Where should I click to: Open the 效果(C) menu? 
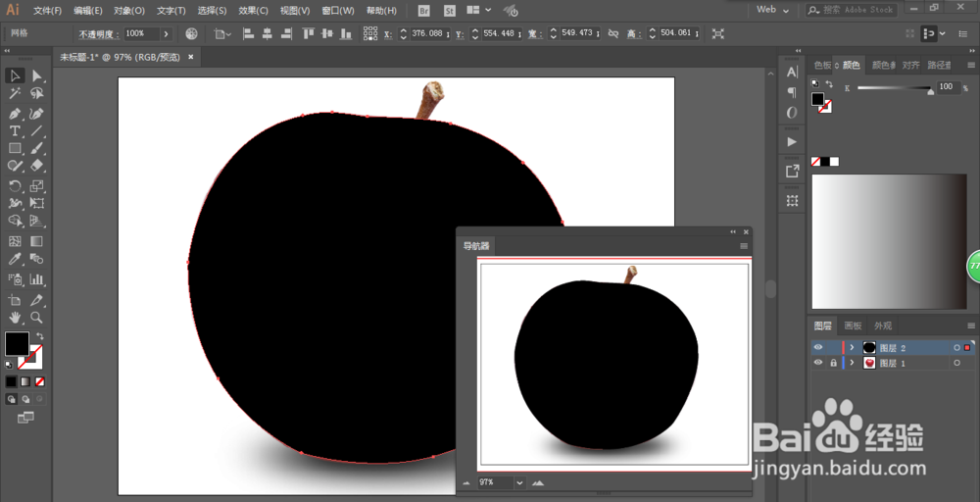pos(253,11)
